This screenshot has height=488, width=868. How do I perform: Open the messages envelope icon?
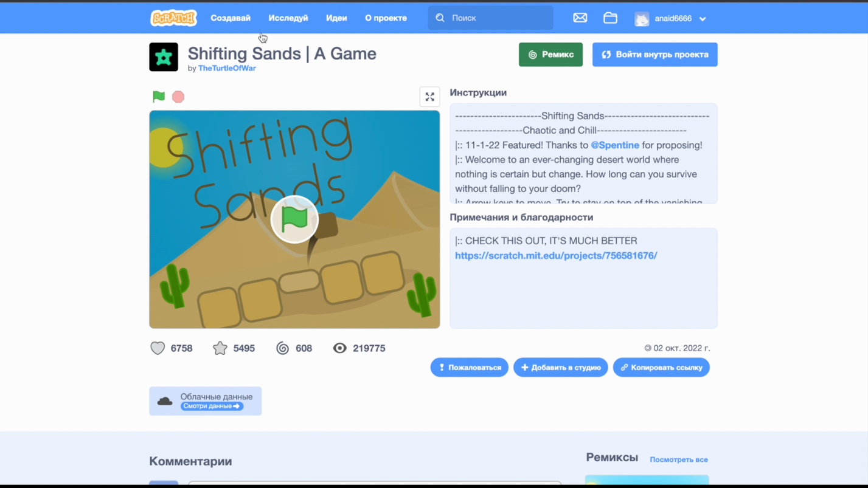tap(580, 18)
